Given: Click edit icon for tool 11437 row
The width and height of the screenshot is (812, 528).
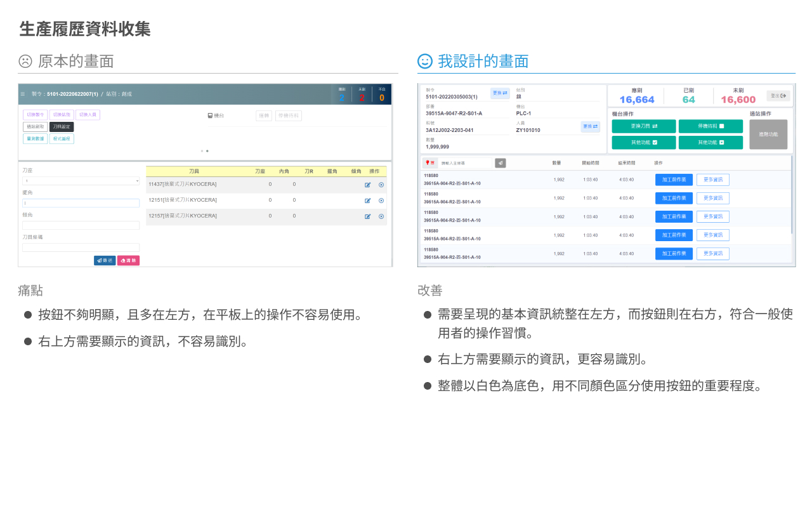Looking at the screenshot, I should 368,185.
